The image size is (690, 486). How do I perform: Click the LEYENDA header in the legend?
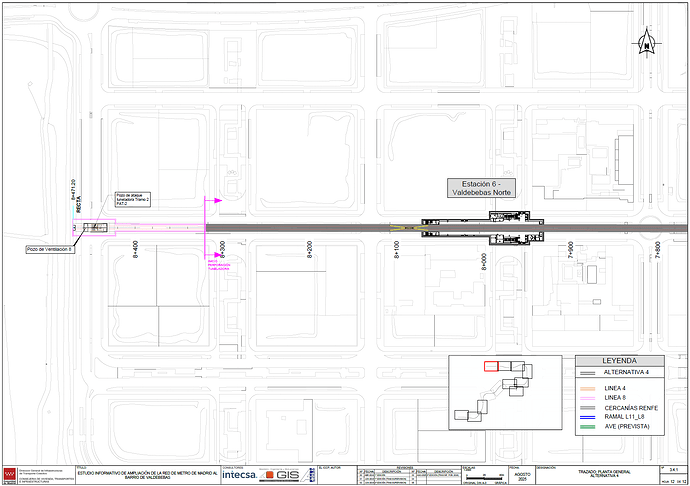pos(618,360)
